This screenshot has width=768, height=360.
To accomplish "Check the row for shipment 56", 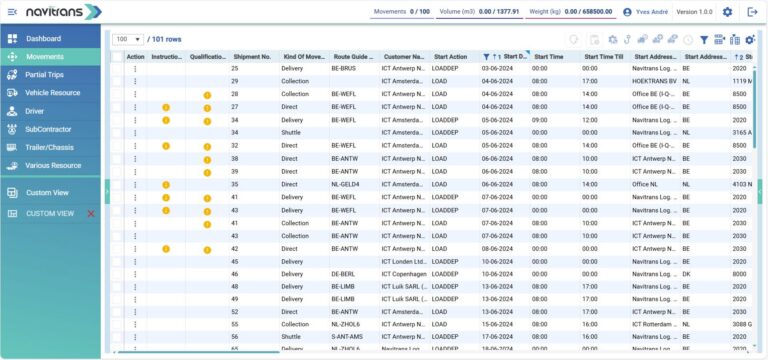I will click(117, 337).
